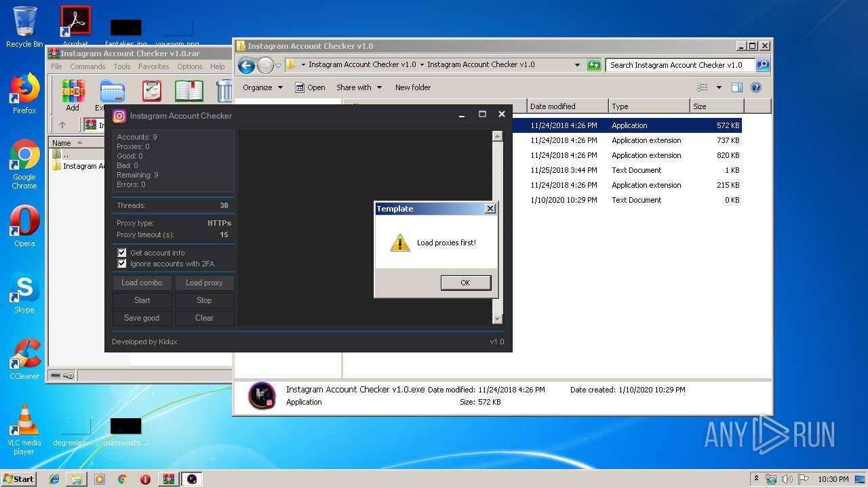
Task: Open the Opera desktop icon
Action: pos(24,226)
